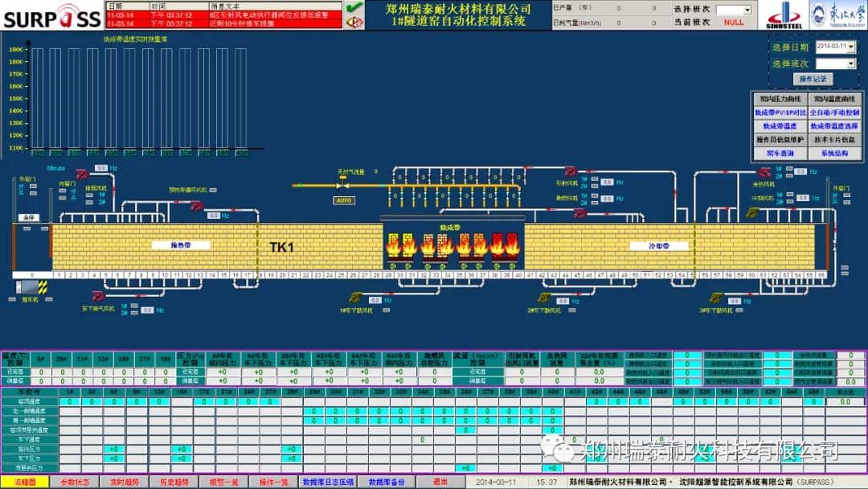Screen dimensions: 868x489
Task: Switch to the 实时趋势 tab
Action: point(121,482)
